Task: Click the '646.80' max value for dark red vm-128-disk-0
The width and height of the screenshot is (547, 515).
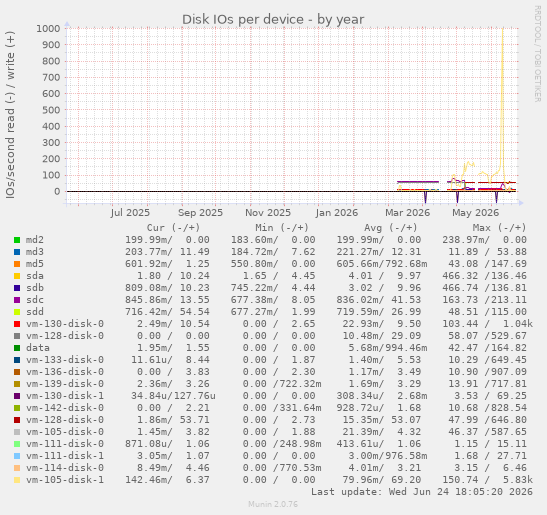Action: click(x=508, y=419)
